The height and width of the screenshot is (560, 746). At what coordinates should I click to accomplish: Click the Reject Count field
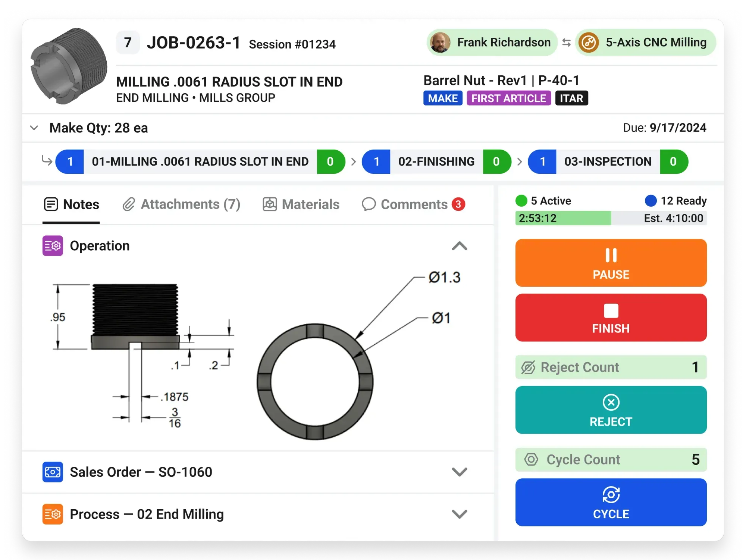tap(611, 367)
